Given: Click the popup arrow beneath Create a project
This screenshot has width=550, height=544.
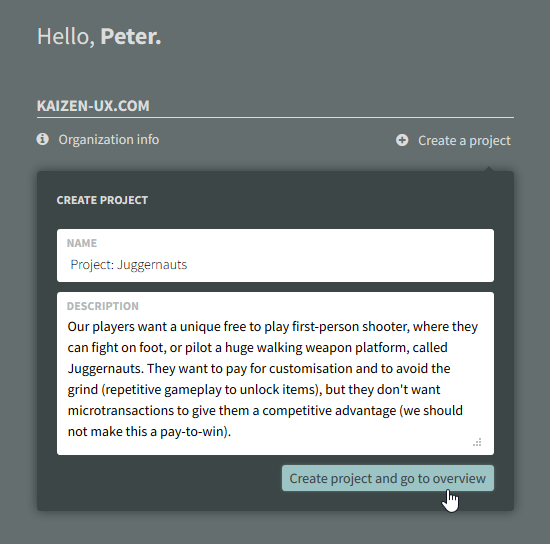Looking at the screenshot, I should pyautogui.click(x=489, y=169).
